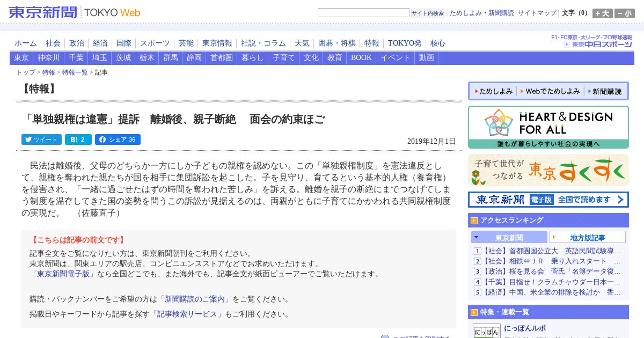Increase text size with ＋大 button

point(603,13)
